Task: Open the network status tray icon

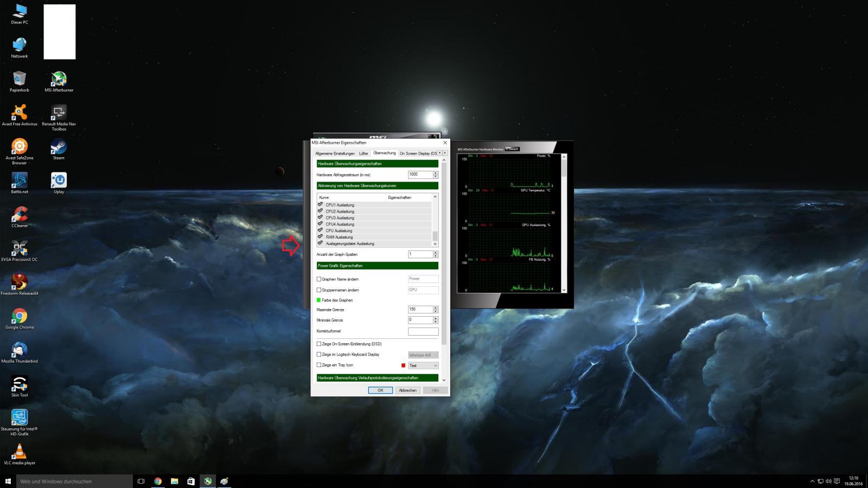Action: (820, 481)
